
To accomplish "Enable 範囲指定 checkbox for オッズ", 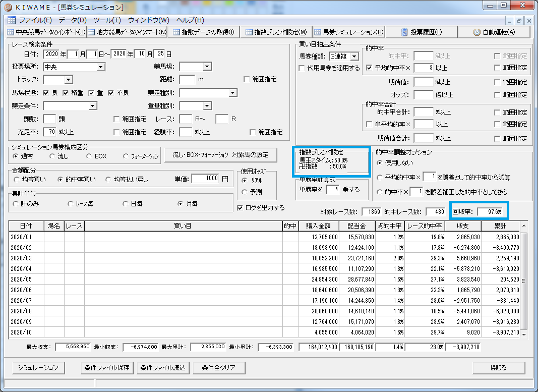I will pos(497,95).
